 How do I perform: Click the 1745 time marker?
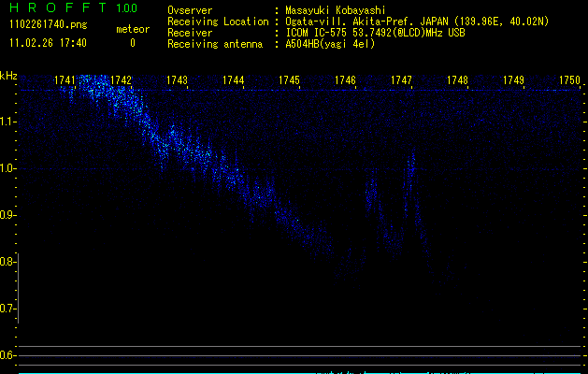[x=289, y=80]
